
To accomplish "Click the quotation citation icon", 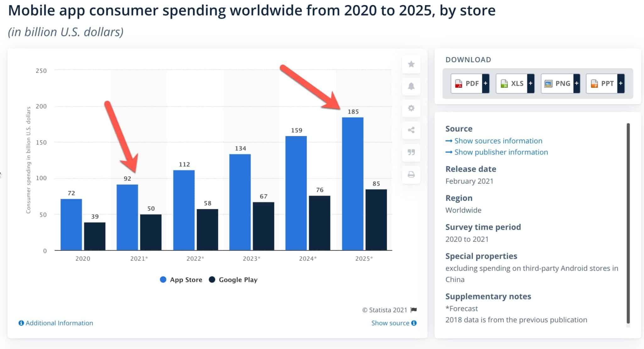I will [411, 152].
